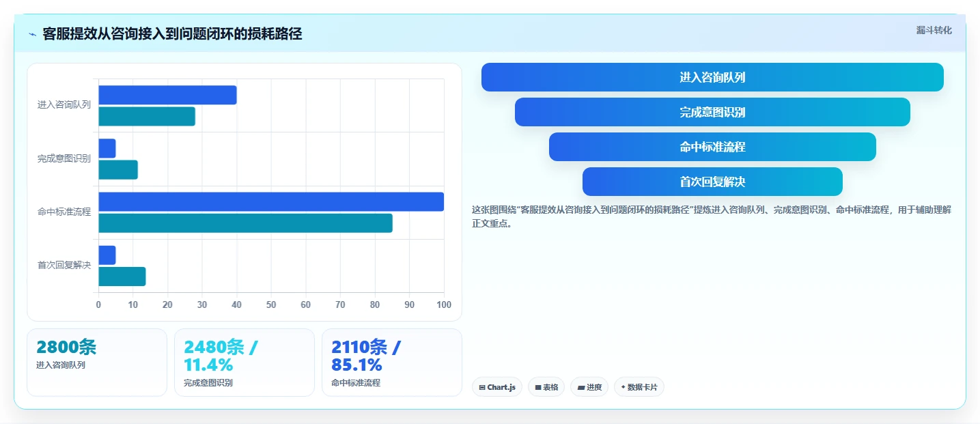Click the chart title 客服提效从咨询接入到问题闭环的损耗路径

coord(172,34)
